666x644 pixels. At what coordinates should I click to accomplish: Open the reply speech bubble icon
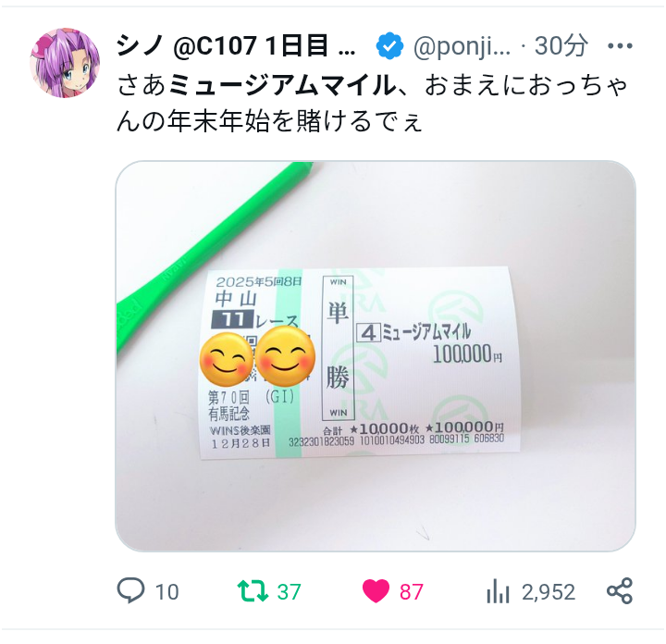click(130, 590)
